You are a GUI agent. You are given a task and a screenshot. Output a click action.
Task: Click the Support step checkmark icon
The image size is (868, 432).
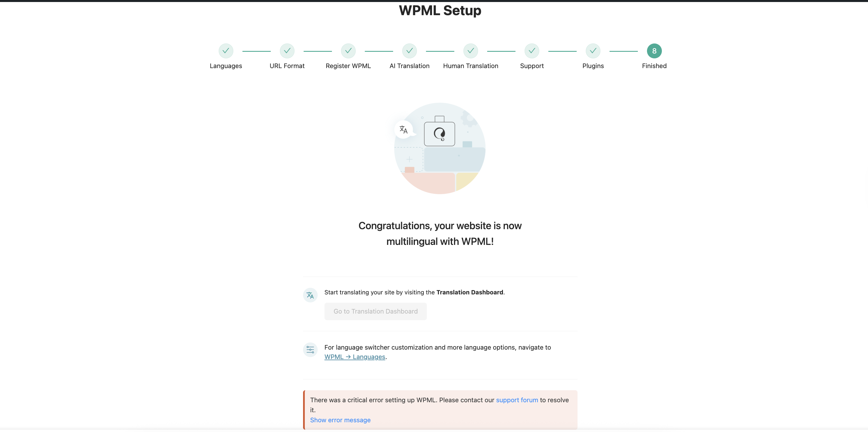[532, 51]
